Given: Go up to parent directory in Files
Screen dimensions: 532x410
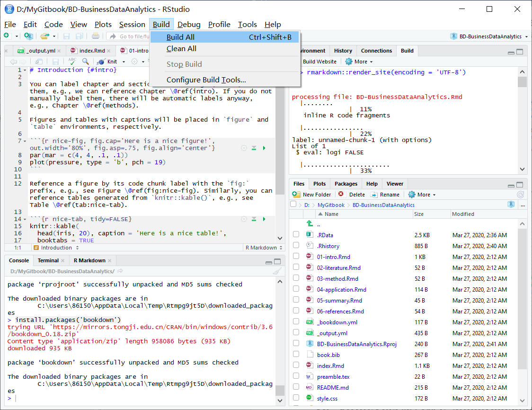Looking at the screenshot, I should click(x=310, y=223).
